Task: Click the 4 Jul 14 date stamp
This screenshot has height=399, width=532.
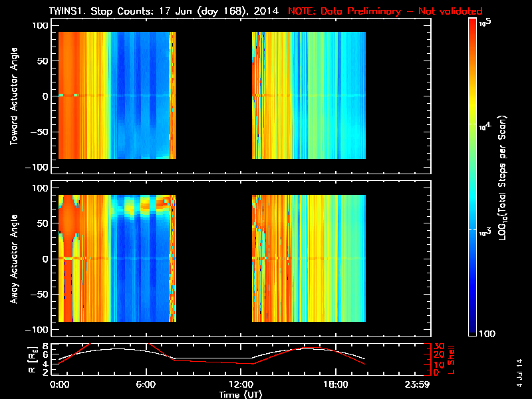Action: click(x=519, y=370)
